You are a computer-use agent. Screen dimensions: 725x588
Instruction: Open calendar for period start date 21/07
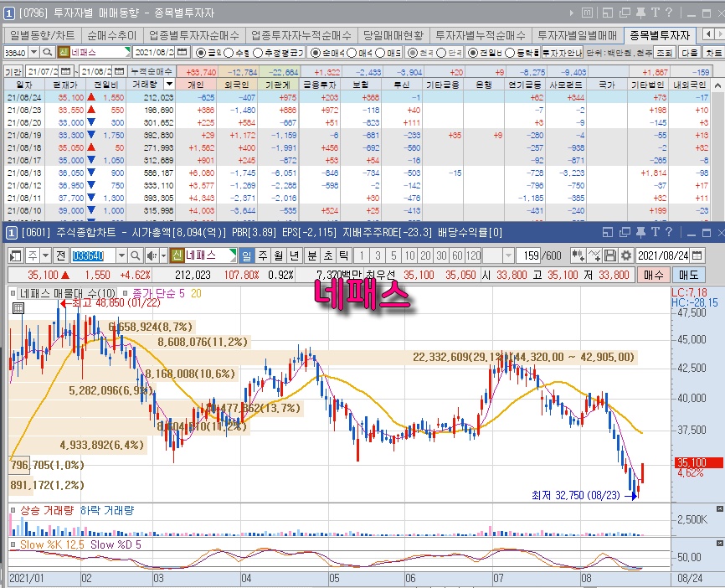tap(65, 72)
